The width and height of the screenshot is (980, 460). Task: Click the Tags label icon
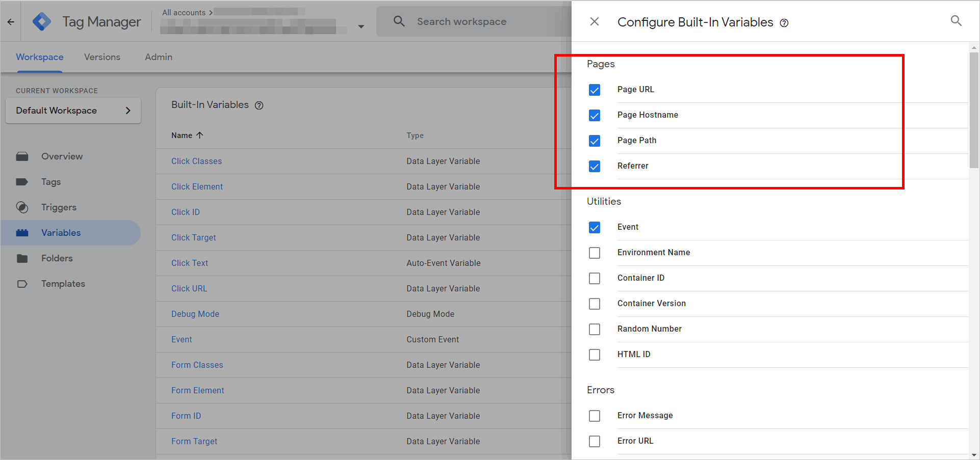(22, 182)
